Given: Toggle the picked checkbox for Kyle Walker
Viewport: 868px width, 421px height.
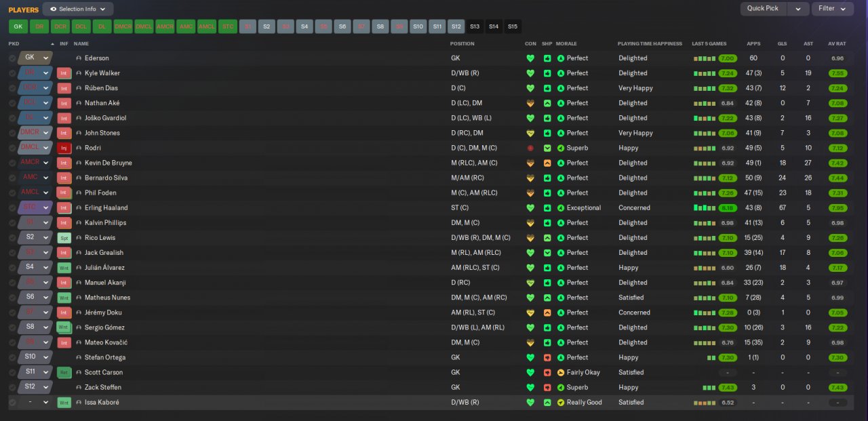Looking at the screenshot, I should point(12,73).
